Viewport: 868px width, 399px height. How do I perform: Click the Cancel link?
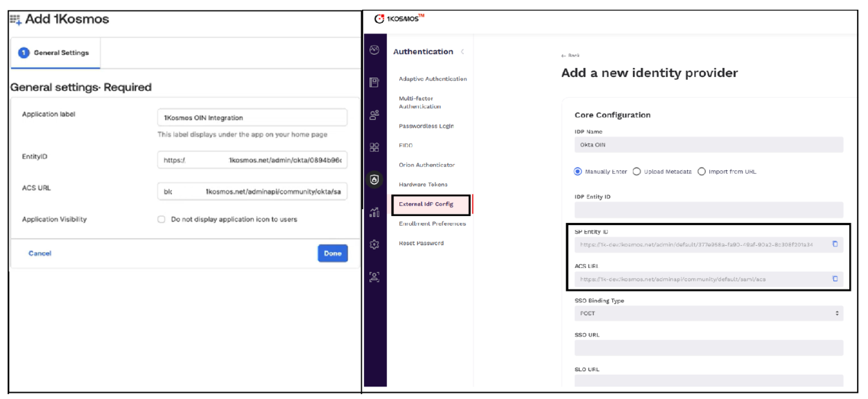pos(40,254)
